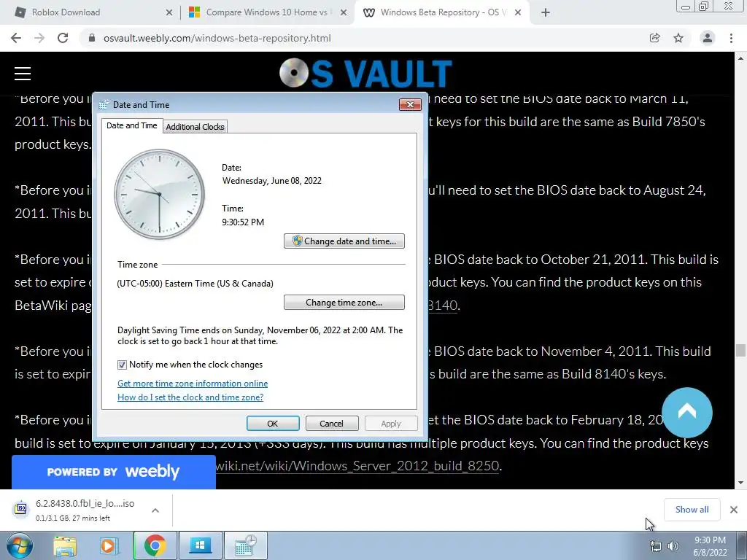This screenshot has height=560, width=747.
Task: Click the browser Back arrow
Action: [x=16, y=38]
